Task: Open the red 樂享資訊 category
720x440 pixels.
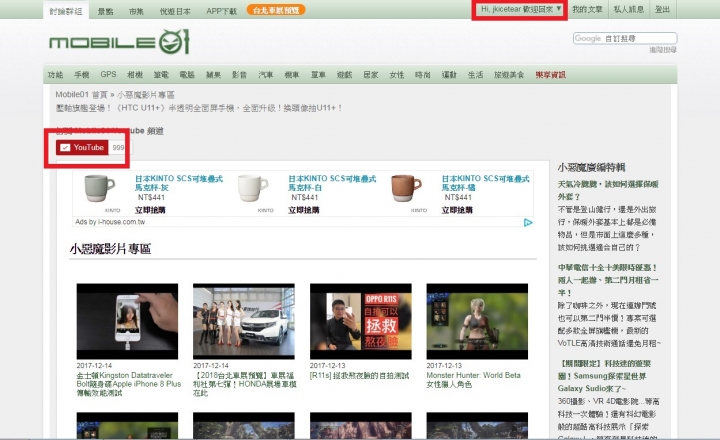Action: pos(551,74)
